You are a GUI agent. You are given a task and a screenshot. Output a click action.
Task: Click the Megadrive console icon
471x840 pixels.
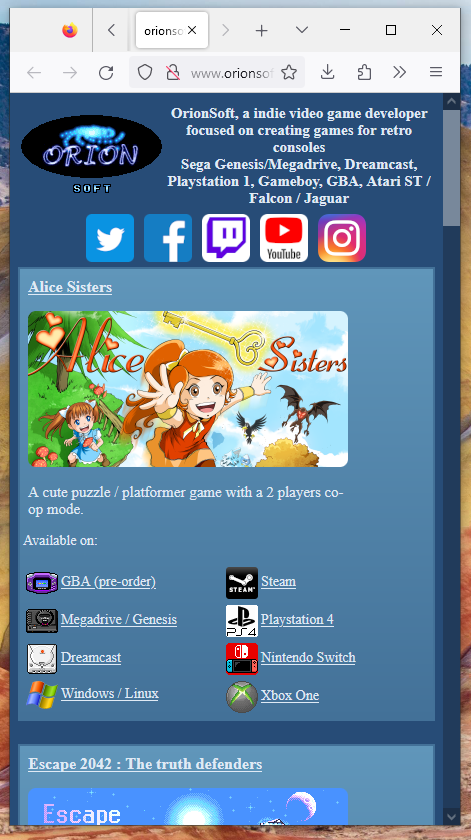(x=42, y=620)
